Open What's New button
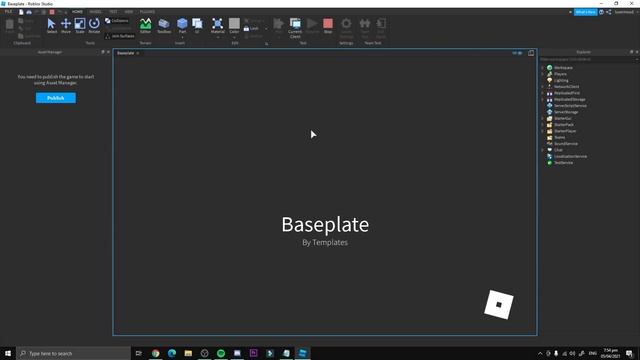 point(585,12)
